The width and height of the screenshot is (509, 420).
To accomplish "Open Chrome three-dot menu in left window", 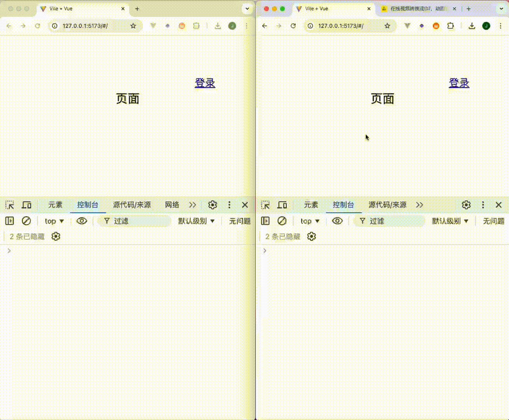I will tap(246, 26).
